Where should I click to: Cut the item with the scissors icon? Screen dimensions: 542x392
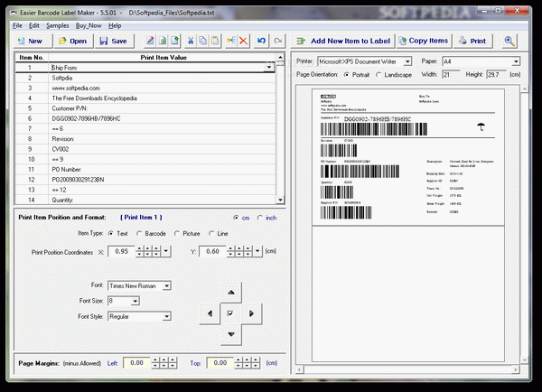pyautogui.click(x=191, y=41)
